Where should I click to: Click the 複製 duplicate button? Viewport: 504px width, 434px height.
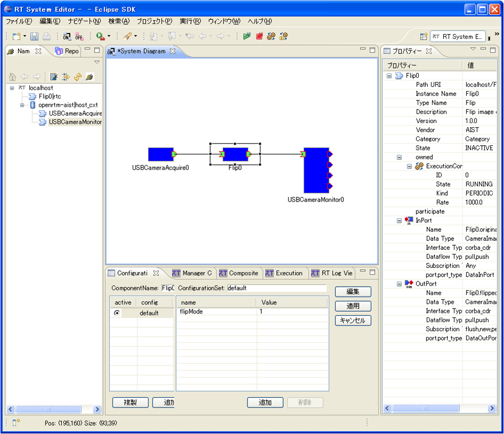(x=130, y=403)
